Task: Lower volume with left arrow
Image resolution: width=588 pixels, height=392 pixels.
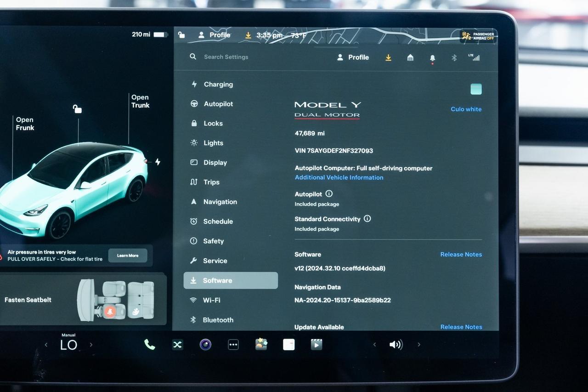Action: tap(374, 345)
